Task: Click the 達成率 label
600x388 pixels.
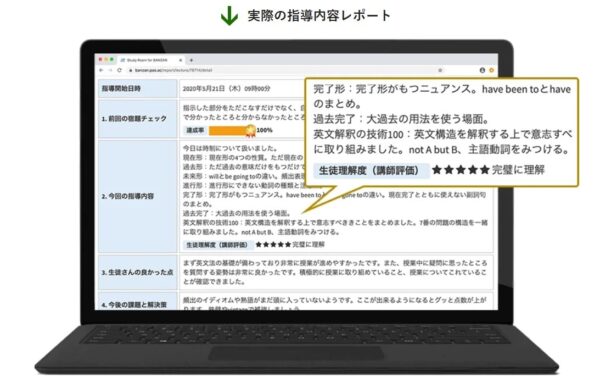Action: coord(195,130)
